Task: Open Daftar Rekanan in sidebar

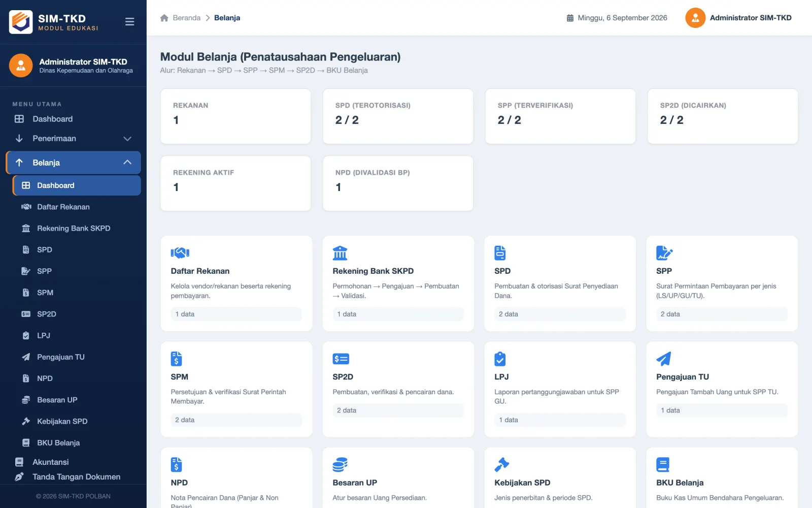Action: tap(77, 207)
